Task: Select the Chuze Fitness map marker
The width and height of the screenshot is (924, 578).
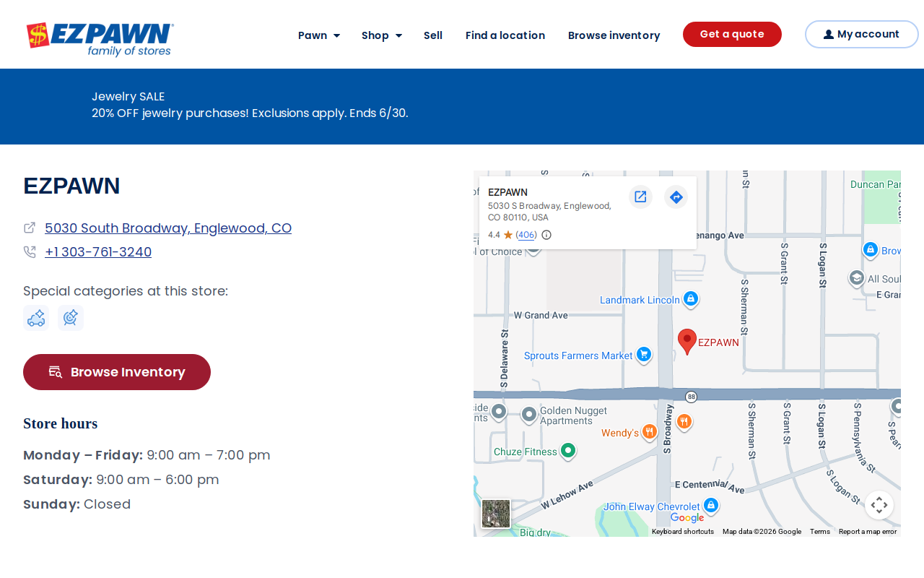Action: click(x=568, y=451)
